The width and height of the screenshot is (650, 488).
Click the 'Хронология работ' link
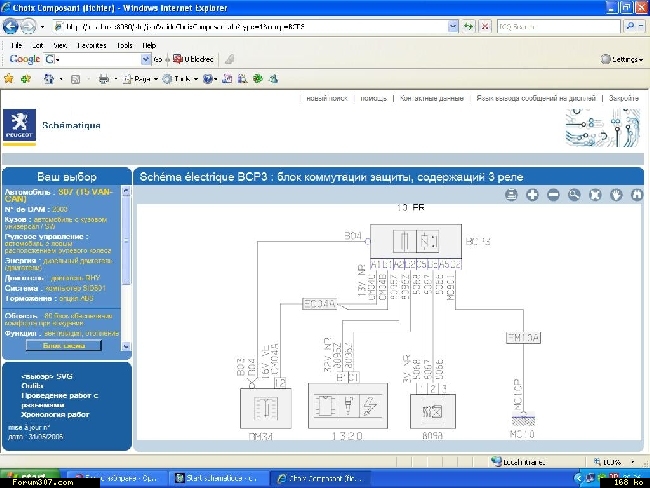pos(55,415)
